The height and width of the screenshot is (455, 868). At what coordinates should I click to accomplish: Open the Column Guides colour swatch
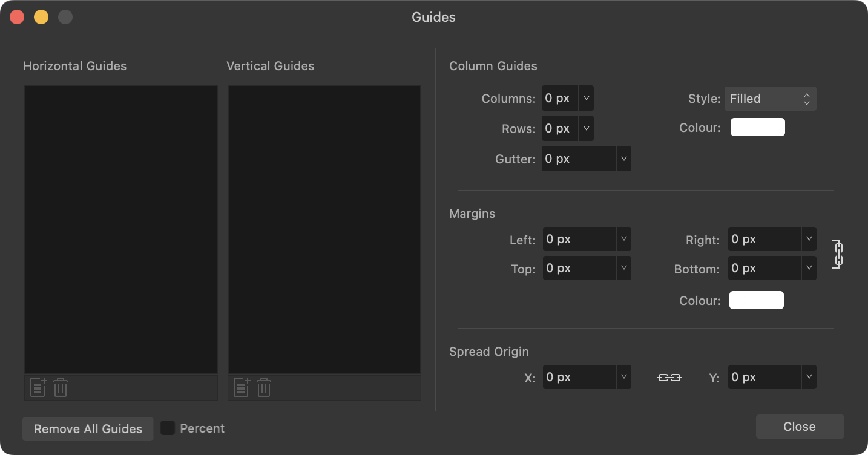pos(757,127)
